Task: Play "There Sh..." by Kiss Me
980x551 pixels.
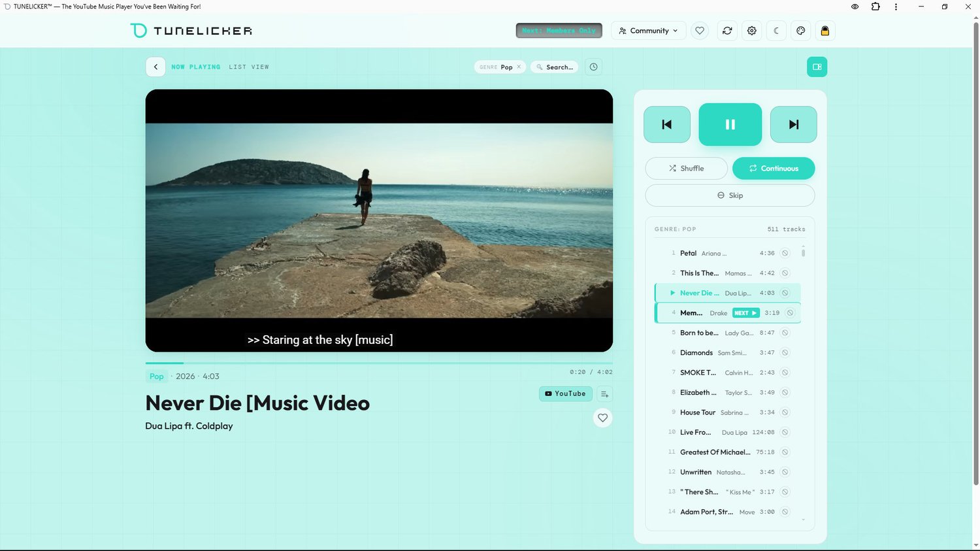Action: coord(727,492)
